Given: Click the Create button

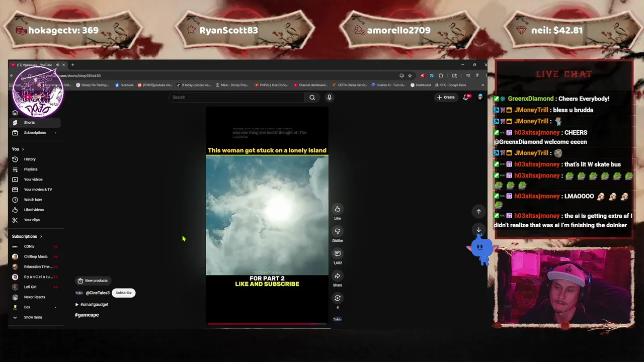Looking at the screenshot, I should (x=446, y=98).
